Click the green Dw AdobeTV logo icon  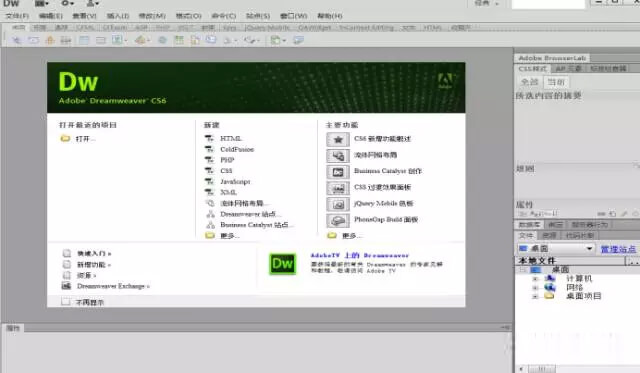pyautogui.click(x=282, y=264)
